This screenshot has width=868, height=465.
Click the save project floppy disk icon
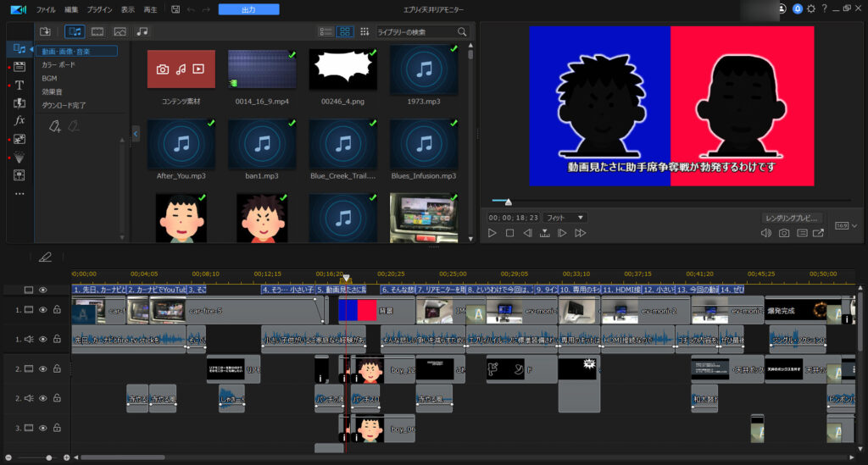tap(175, 9)
